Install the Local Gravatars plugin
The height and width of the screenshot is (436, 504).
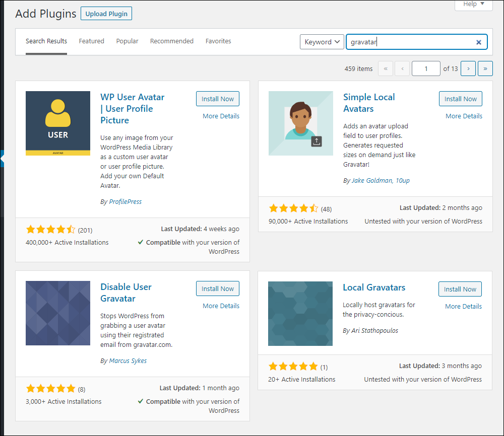(x=460, y=289)
